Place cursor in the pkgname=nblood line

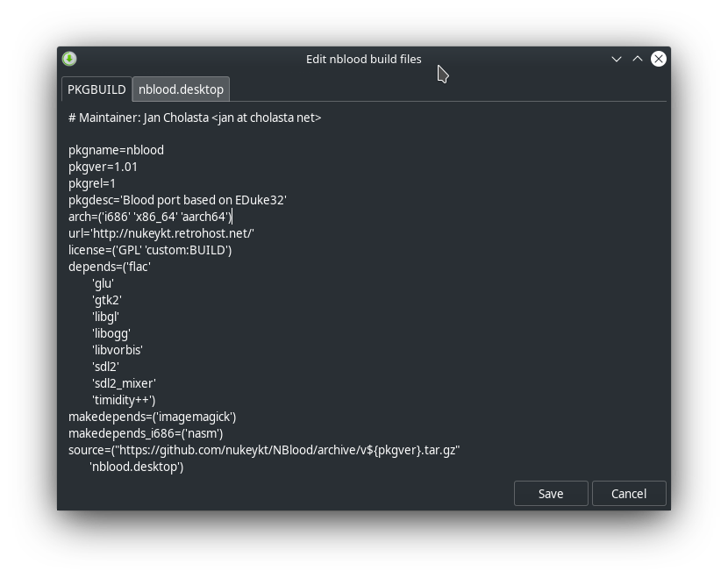(116, 150)
